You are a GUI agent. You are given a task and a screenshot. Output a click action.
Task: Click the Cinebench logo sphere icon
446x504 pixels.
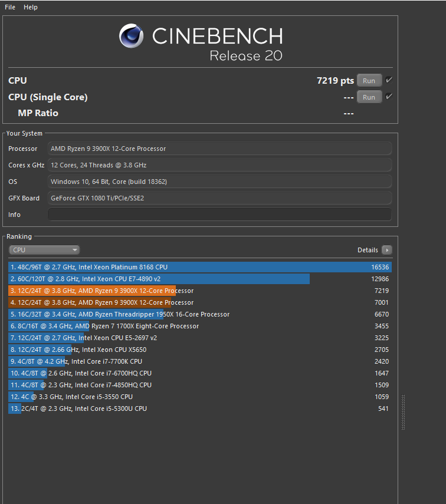click(x=131, y=36)
